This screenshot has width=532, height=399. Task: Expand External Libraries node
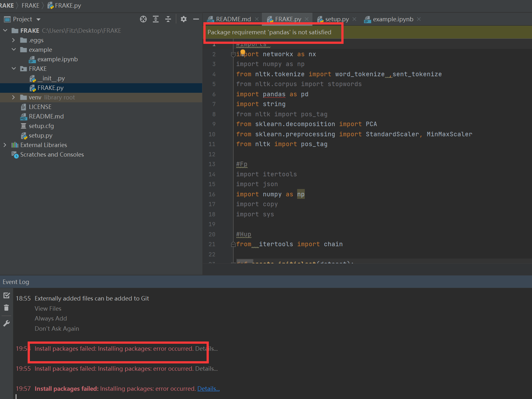point(5,145)
